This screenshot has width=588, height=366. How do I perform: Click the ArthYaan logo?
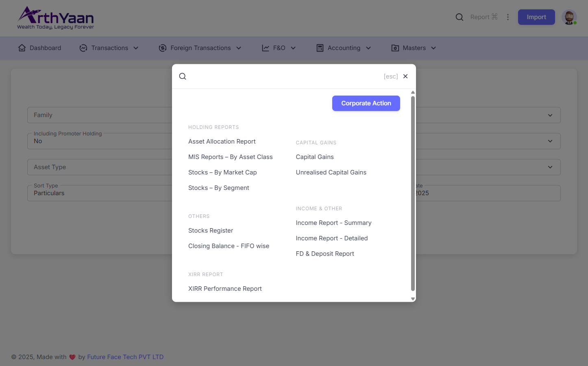55,18
